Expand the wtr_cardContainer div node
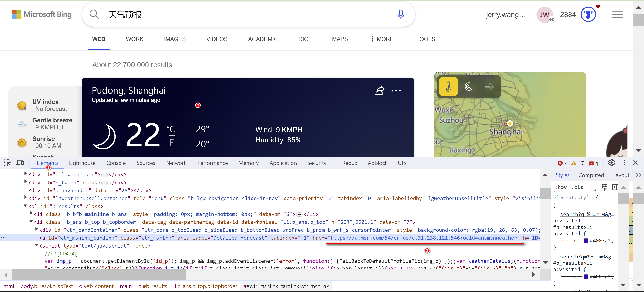The image size is (644, 292). point(37,229)
